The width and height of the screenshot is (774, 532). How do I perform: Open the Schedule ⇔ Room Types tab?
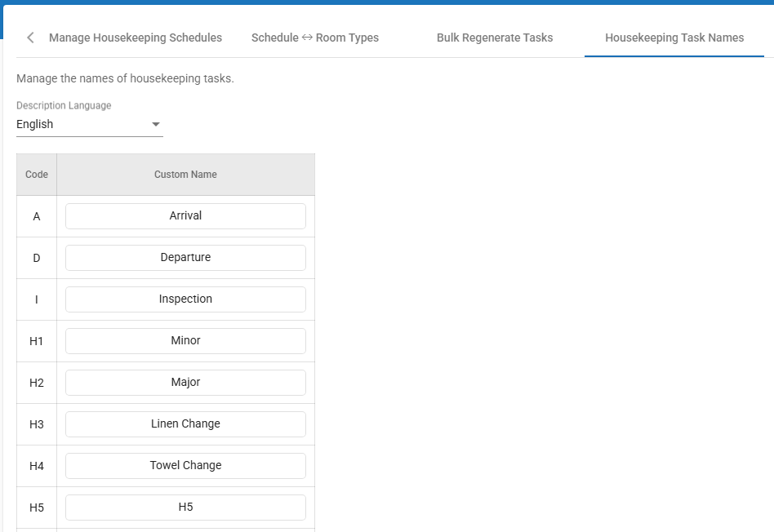314,38
